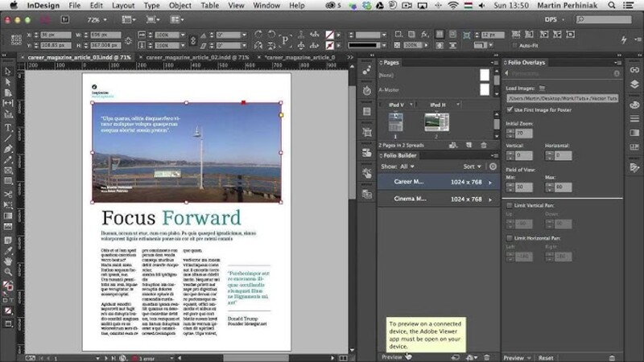This screenshot has width=644, height=362.
Task: Select page 1 thumbnail in Pages panel
Action: (x=395, y=122)
